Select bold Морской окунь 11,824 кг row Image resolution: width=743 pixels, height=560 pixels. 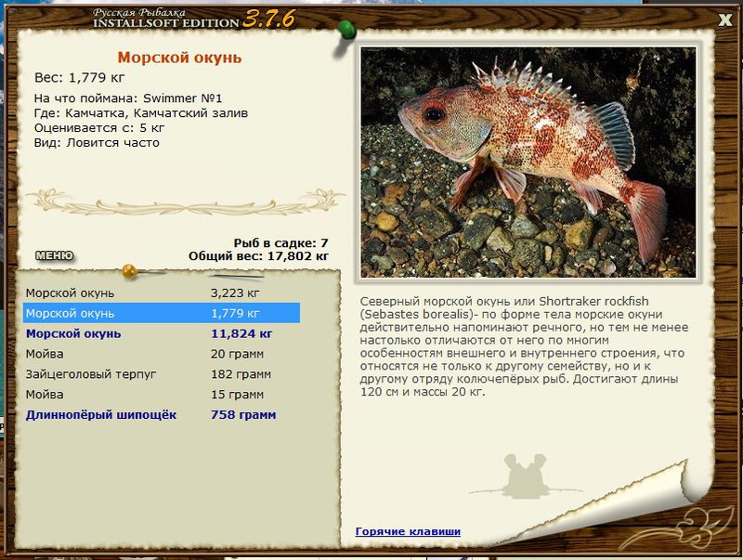pos(162,333)
